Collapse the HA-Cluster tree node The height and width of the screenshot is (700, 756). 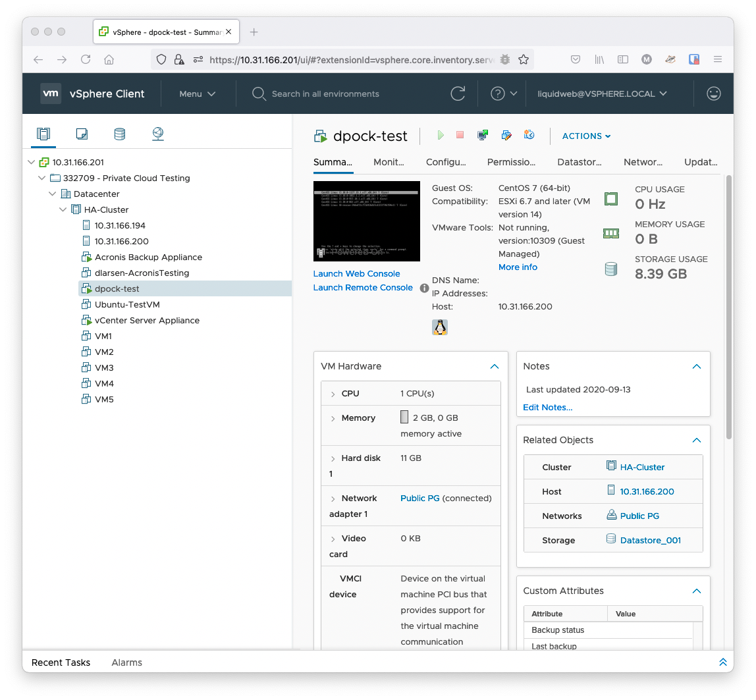63,209
